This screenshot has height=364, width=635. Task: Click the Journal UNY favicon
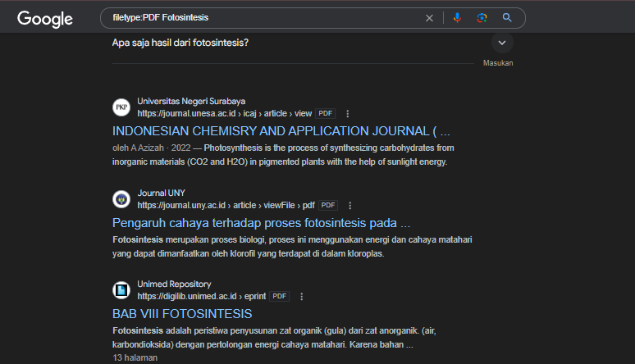point(121,199)
